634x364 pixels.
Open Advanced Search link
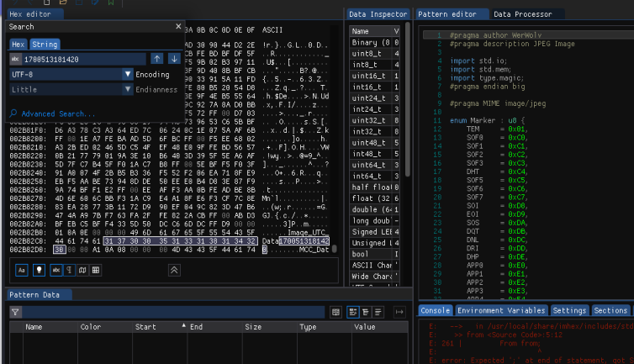coord(59,113)
